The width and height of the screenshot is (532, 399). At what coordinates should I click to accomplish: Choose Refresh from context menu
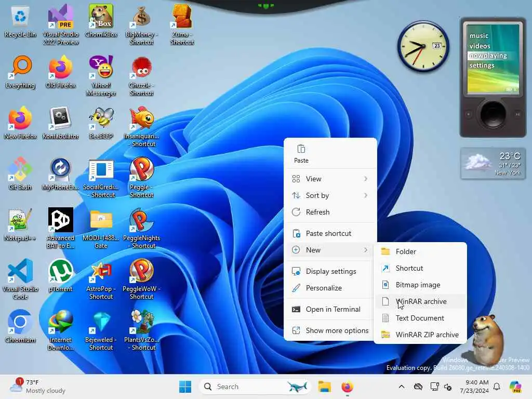(330, 212)
